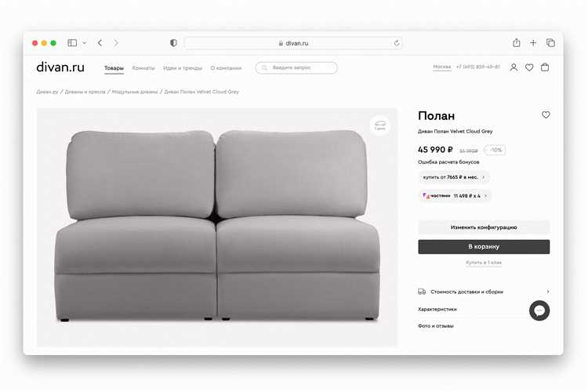Viewport: 588px width, 392px height.
Task: Add Полан to favorites with heart
Action: coord(546,114)
